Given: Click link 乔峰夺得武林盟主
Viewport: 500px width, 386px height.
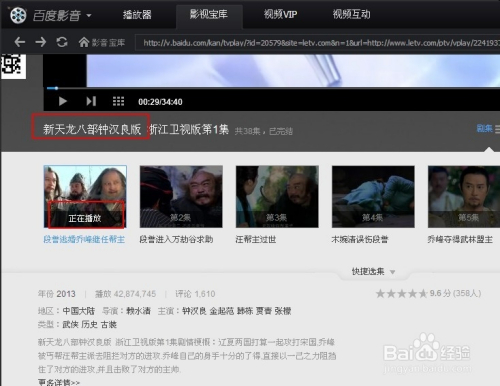Looking at the screenshot, I should click(x=460, y=239).
